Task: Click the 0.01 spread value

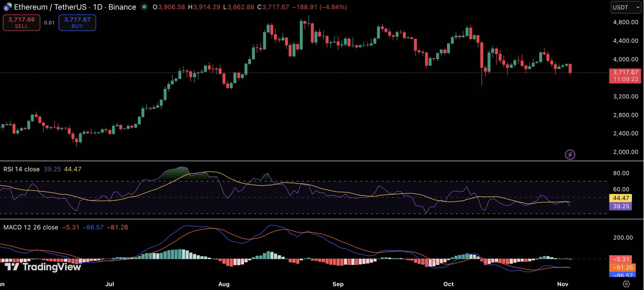Action: click(49, 23)
